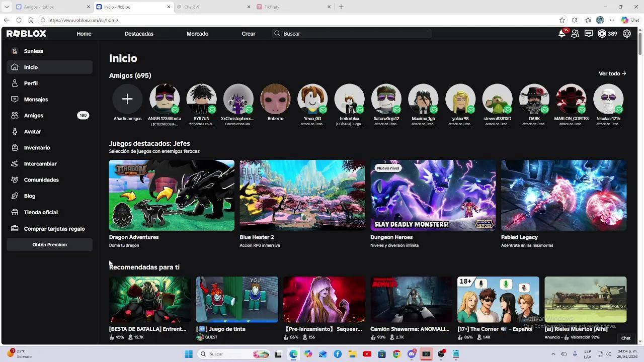Open the Dungeon Heroes game thumbnail

433,195
